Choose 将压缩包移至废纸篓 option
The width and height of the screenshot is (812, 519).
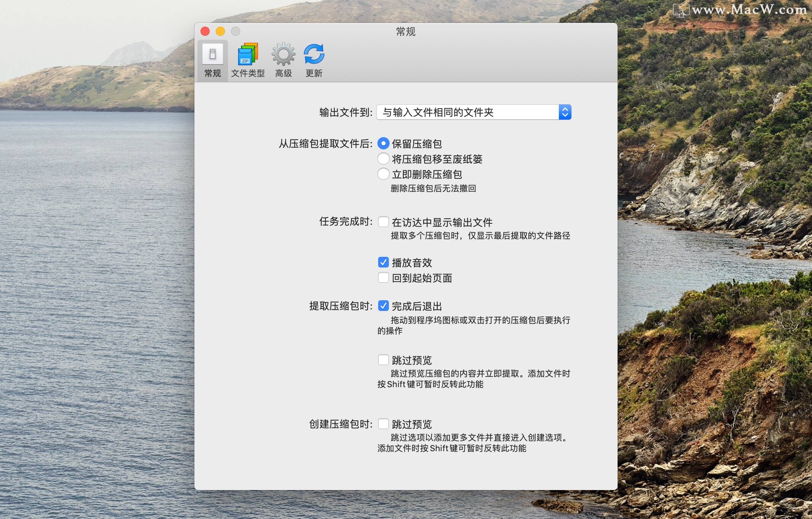pos(383,159)
